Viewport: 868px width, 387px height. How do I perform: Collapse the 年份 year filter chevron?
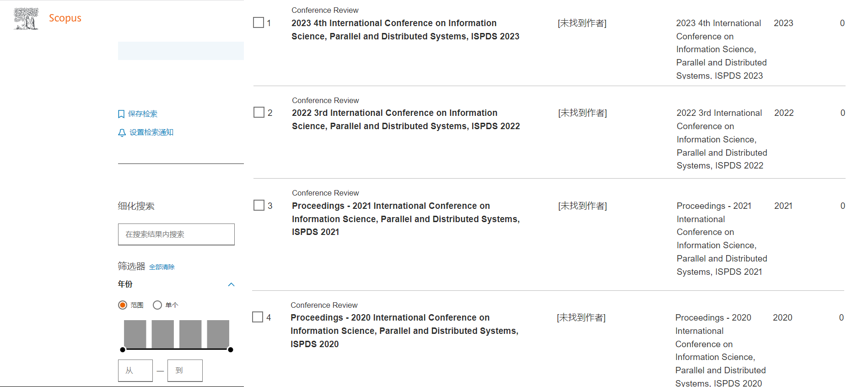231,284
